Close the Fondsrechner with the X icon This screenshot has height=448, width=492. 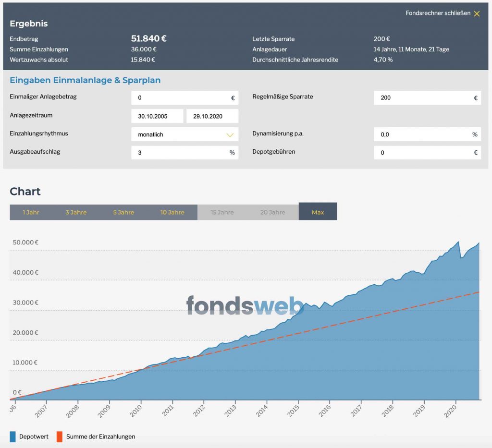coord(477,13)
